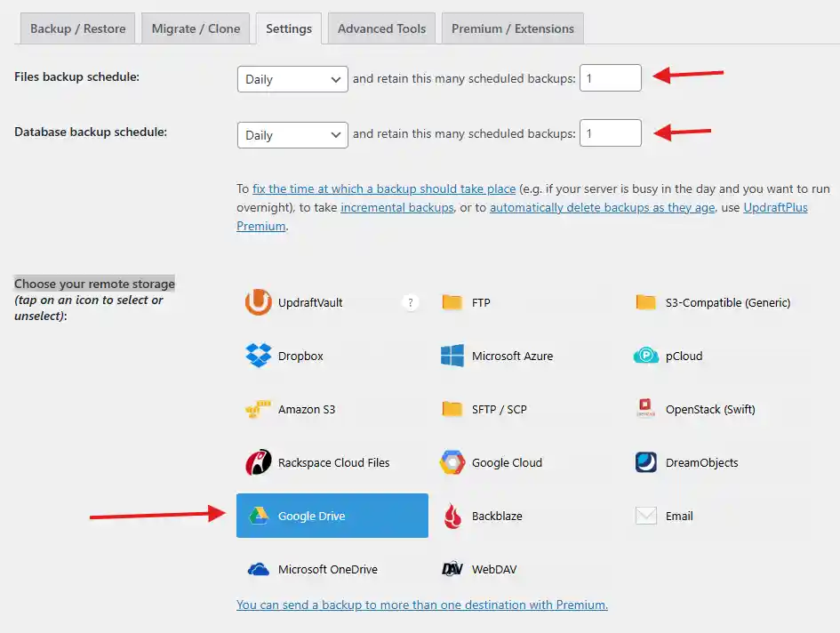
Task: Click the Microsoft Azure text label
Action: [x=512, y=356]
